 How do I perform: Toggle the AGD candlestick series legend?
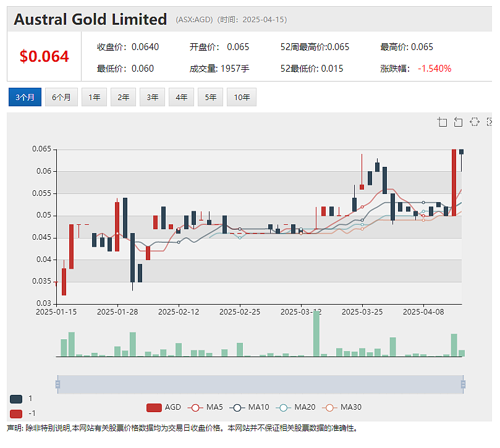click(x=164, y=407)
